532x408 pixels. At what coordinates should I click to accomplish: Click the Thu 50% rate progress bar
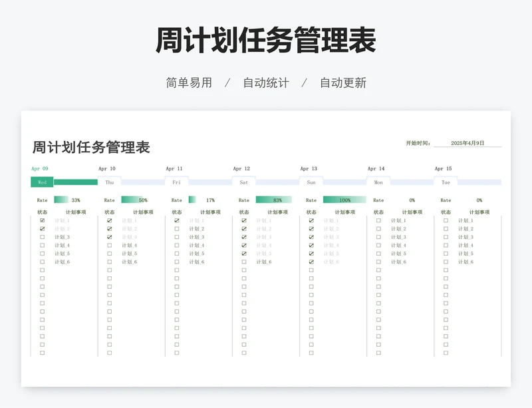[143, 200]
